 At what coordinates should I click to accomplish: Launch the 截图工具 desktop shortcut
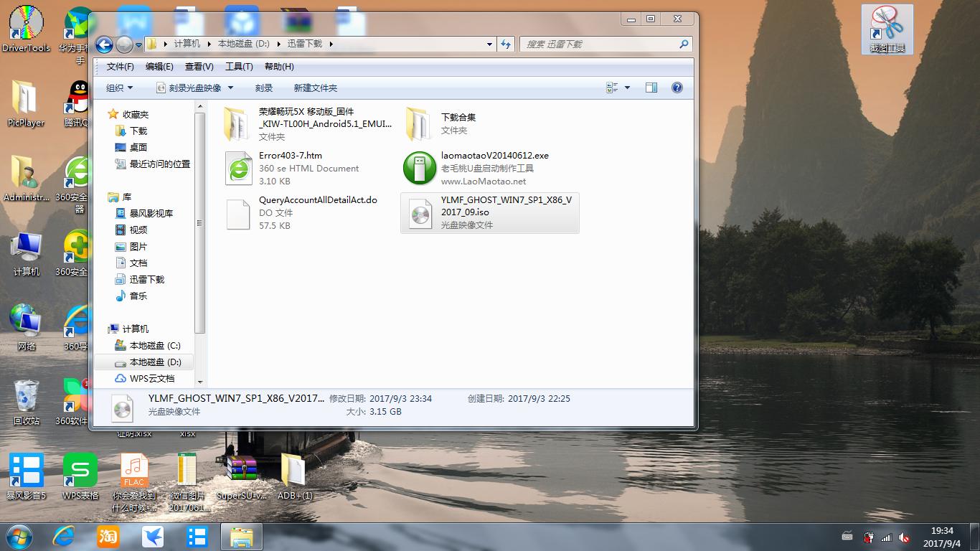887,27
